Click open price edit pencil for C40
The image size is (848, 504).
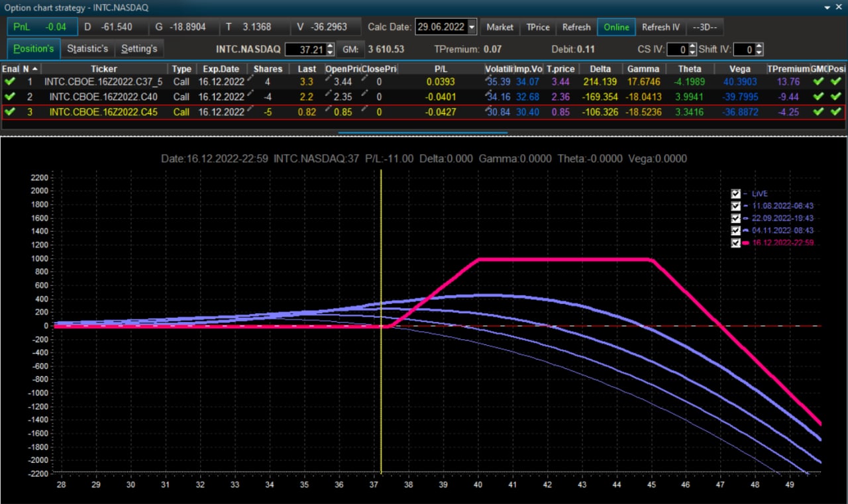[x=329, y=95]
